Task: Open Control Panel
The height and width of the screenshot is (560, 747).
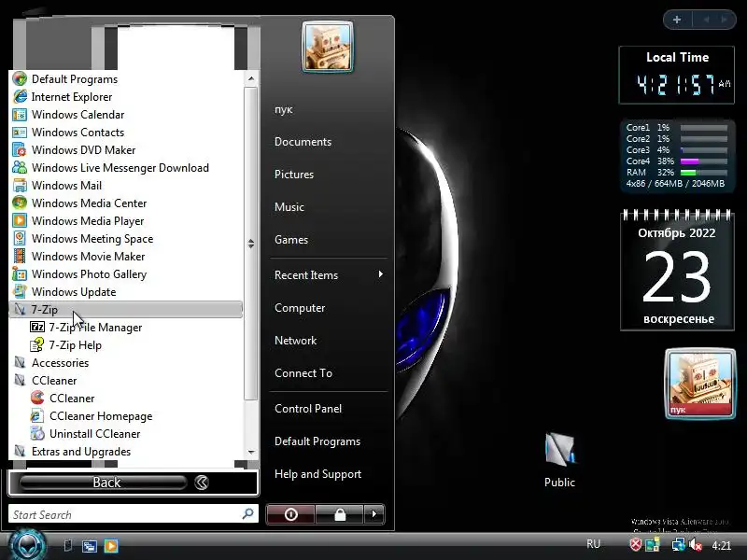Action: (308, 409)
